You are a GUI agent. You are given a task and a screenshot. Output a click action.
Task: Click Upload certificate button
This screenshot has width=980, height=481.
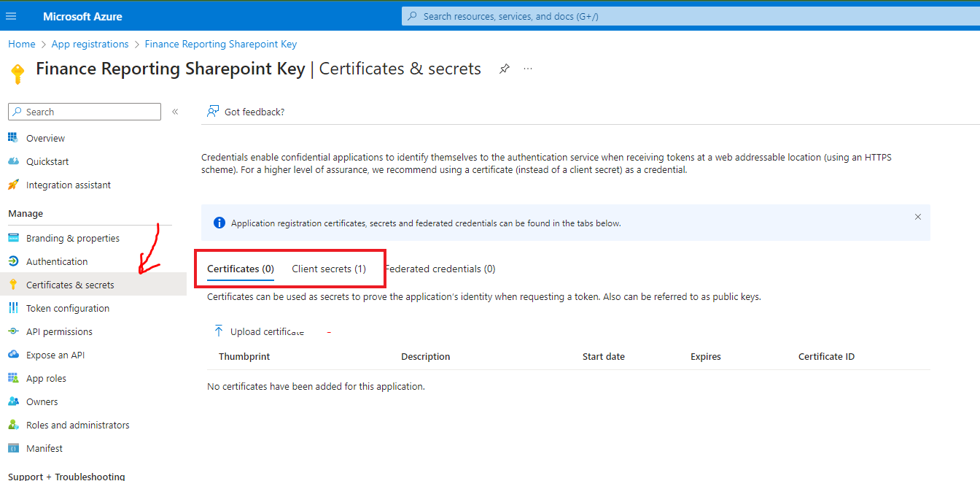(259, 331)
